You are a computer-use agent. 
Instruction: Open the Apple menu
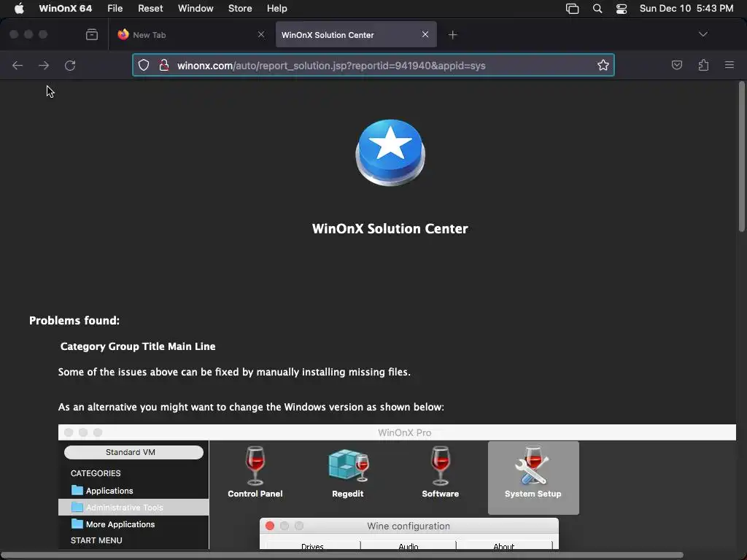[19, 8]
